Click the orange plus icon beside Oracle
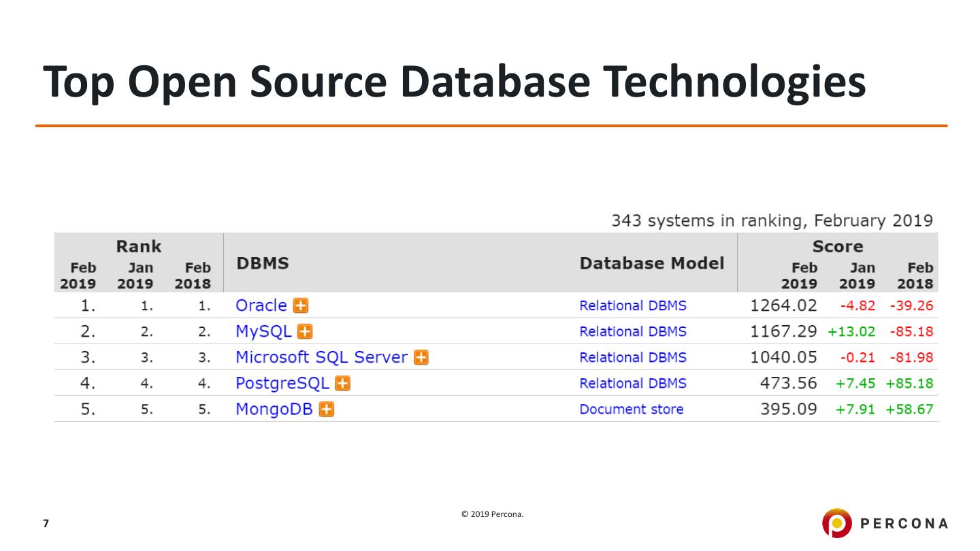 point(300,306)
